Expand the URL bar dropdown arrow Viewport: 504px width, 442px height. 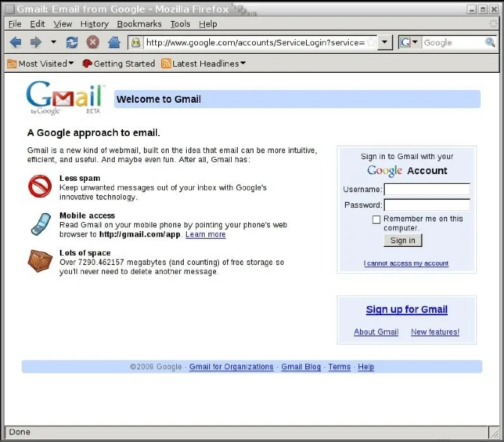(x=385, y=43)
